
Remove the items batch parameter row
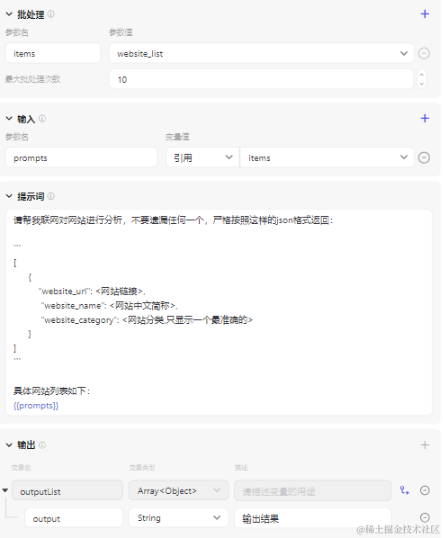click(424, 53)
